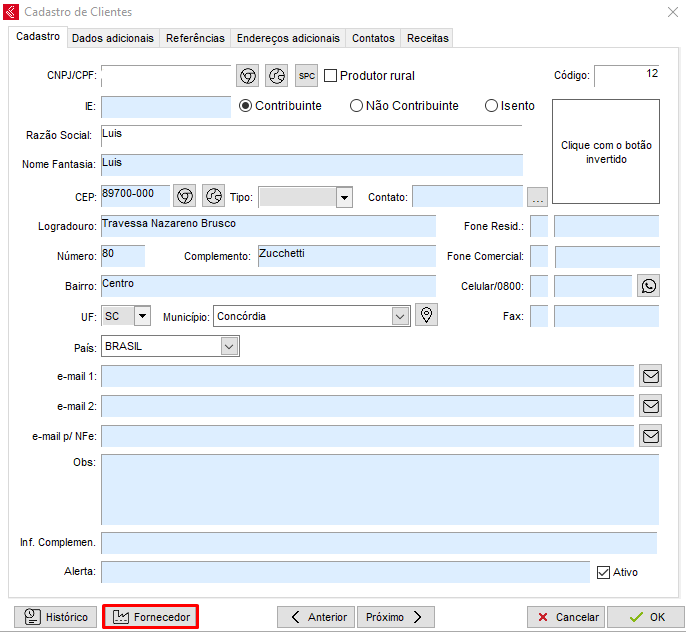Screen dimensions: 686x632
Task: Click the IE input field
Action: click(166, 107)
